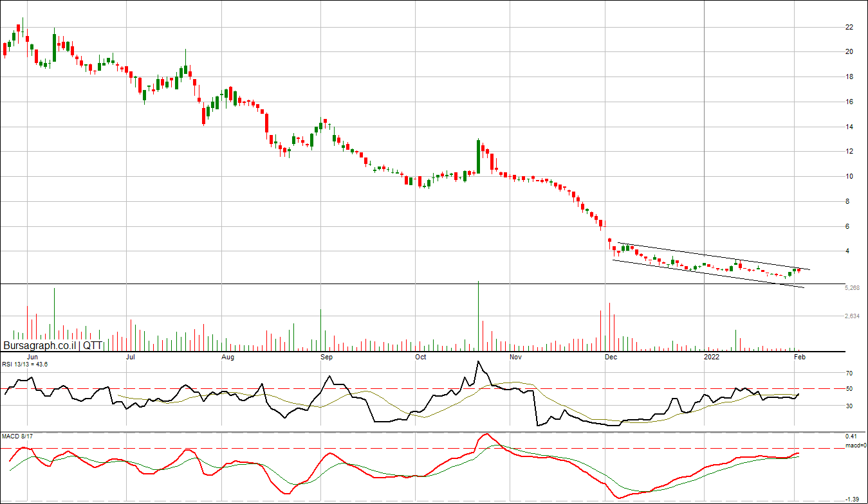868x504 pixels.
Task: Select the 2022 year axis label
Action: tap(712, 356)
